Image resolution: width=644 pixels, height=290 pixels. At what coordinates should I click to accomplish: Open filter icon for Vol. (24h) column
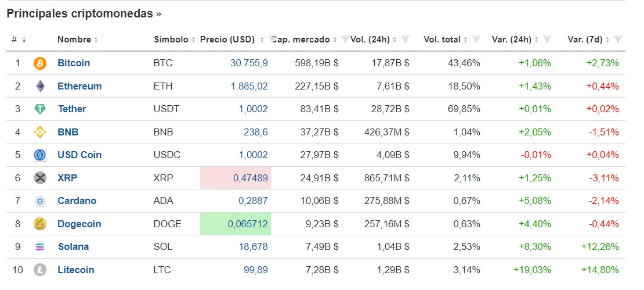(405, 40)
